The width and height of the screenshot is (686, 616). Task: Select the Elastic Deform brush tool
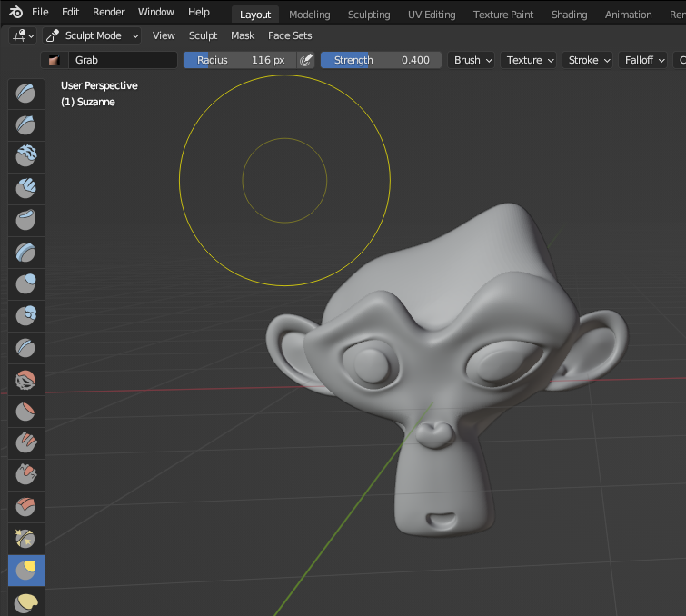pyautogui.click(x=25, y=602)
